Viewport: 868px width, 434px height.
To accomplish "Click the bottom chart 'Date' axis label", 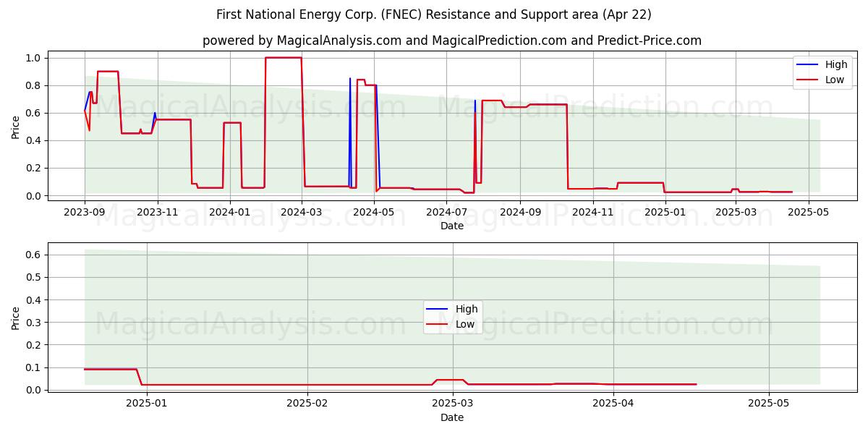I will point(452,417).
